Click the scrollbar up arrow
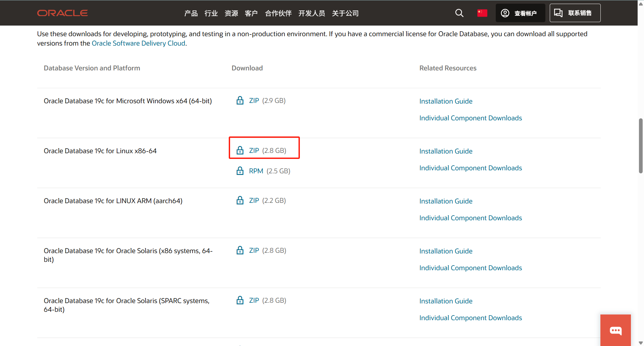Viewport: 644px width, 346px height. click(641, 4)
